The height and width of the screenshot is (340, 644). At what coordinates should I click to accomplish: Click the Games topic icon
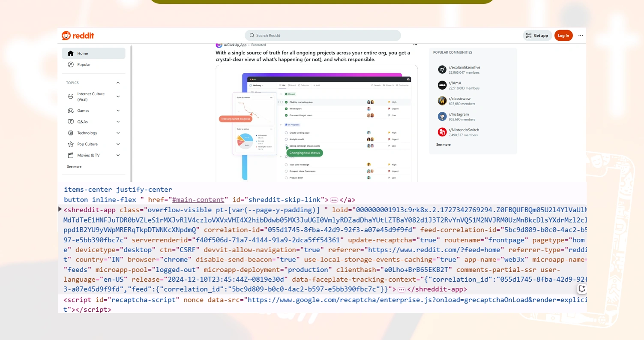(70, 111)
